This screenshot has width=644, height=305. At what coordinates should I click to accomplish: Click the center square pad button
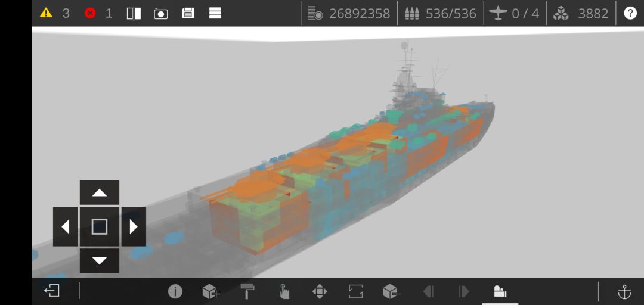(x=100, y=226)
